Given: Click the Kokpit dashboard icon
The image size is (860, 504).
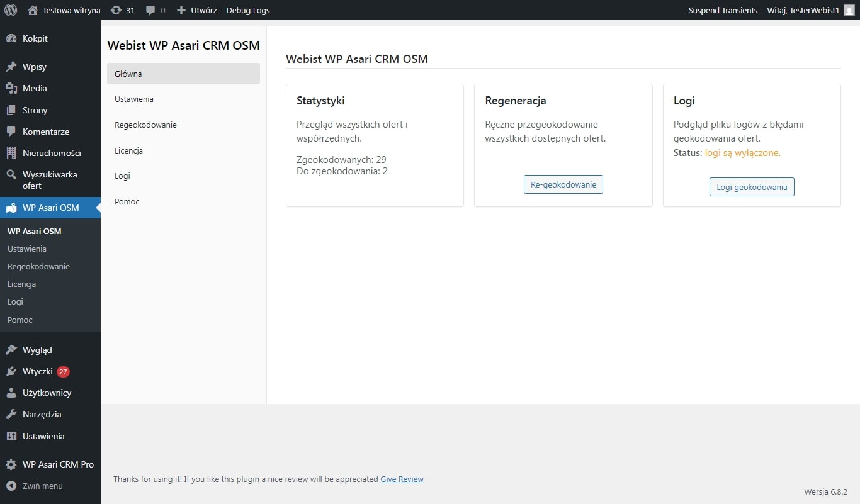Looking at the screenshot, I should tap(11, 38).
